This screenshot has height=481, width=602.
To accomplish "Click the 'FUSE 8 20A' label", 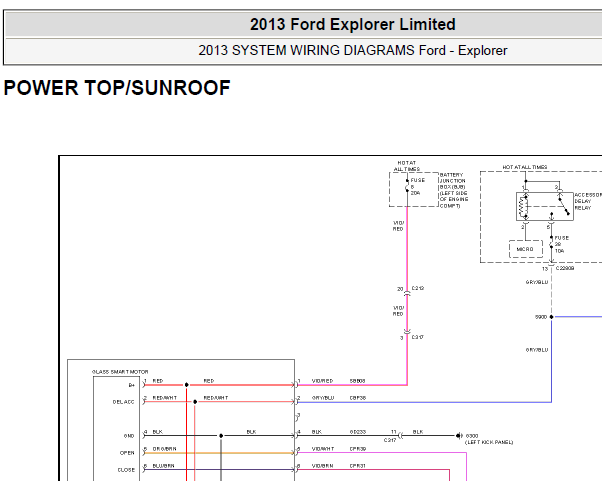I will tap(418, 187).
